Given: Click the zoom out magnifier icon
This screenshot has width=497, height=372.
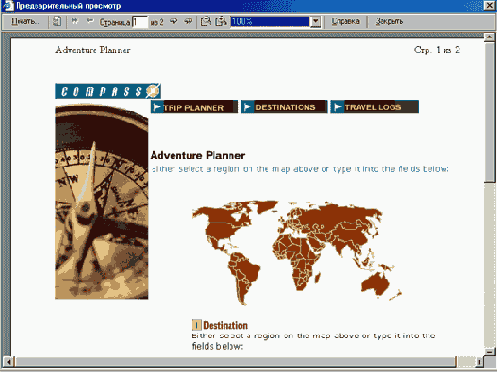Looking at the screenshot, I should (206, 22).
